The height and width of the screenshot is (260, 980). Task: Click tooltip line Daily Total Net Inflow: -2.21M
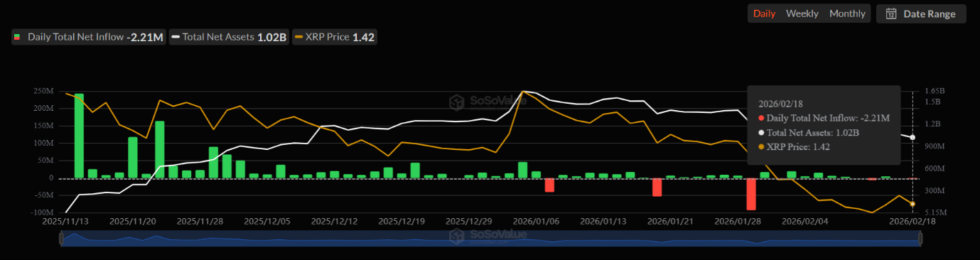tap(824, 118)
